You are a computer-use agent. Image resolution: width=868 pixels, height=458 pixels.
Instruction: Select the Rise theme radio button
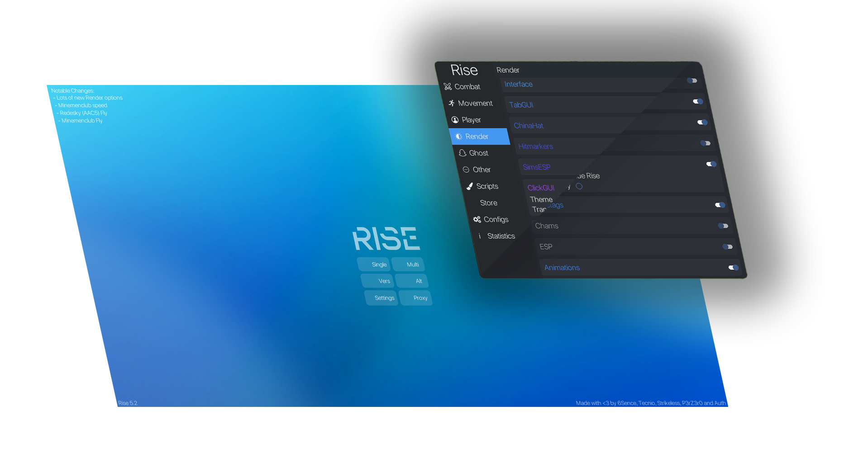click(x=579, y=186)
